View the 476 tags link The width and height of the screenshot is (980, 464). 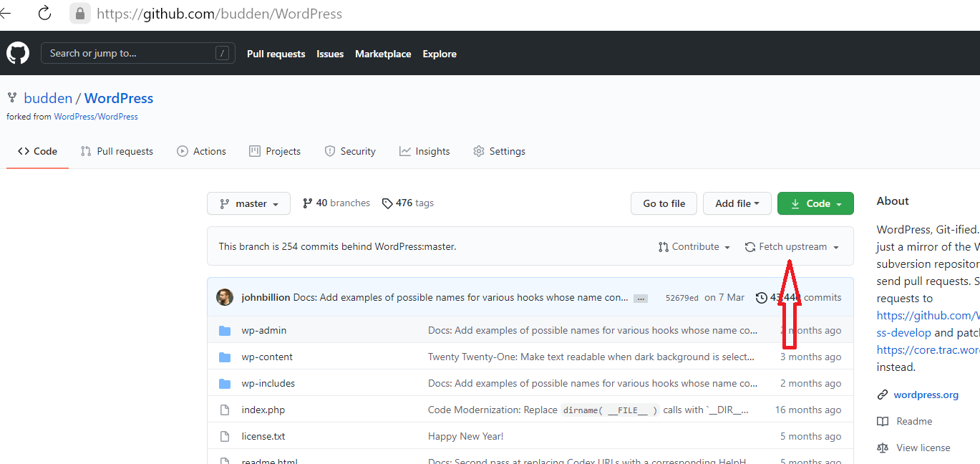point(408,203)
